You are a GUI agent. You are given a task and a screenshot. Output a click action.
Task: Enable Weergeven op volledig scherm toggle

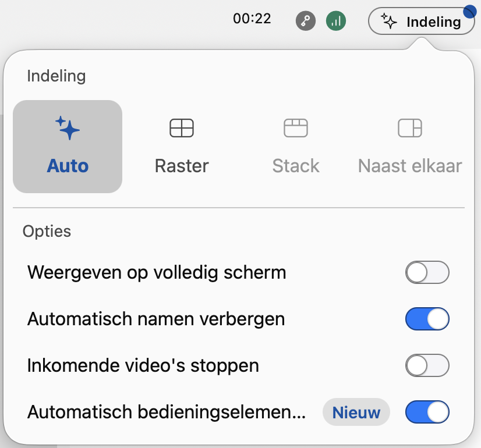coord(427,272)
